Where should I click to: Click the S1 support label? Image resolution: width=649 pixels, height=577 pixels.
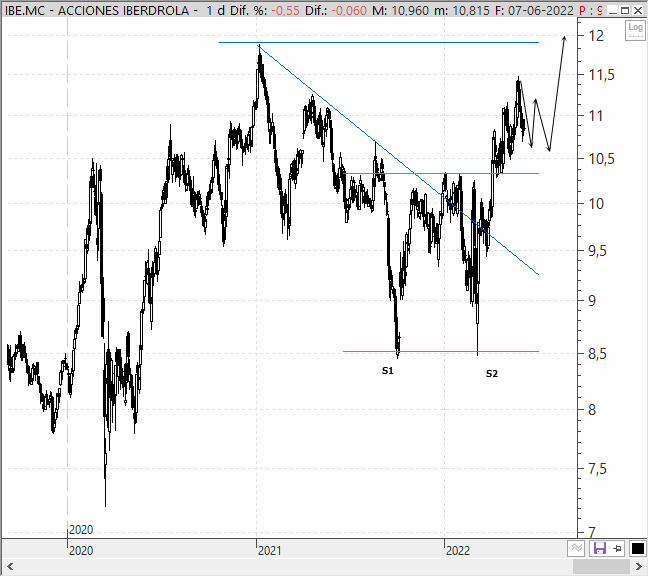[387, 371]
